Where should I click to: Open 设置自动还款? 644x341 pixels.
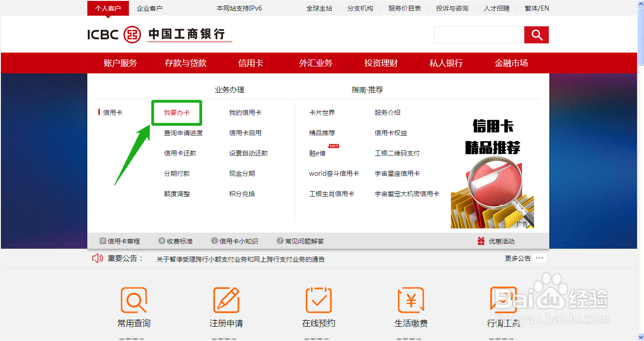(x=249, y=153)
